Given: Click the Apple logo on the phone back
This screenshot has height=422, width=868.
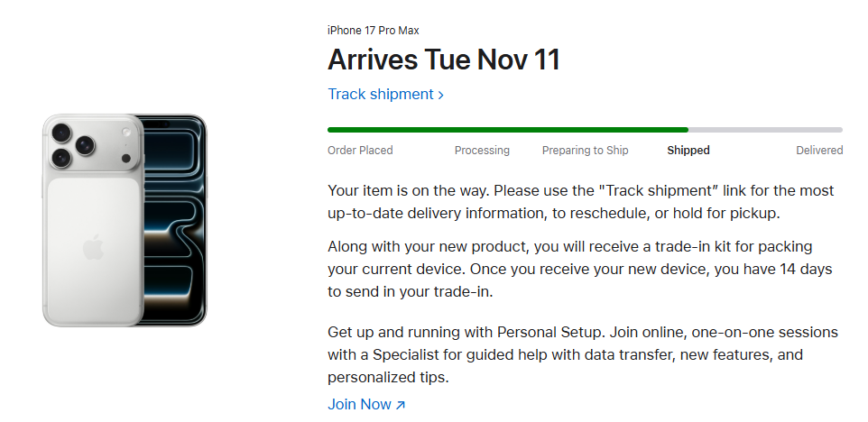Looking at the screenshot, I should pyautogui.click(x=93, y=247).
